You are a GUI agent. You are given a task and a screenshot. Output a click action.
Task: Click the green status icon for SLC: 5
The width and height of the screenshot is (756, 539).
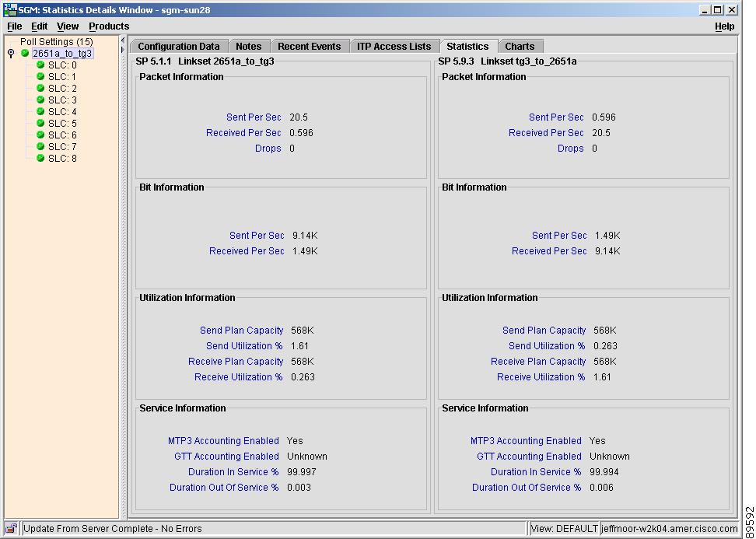point(40,123)
